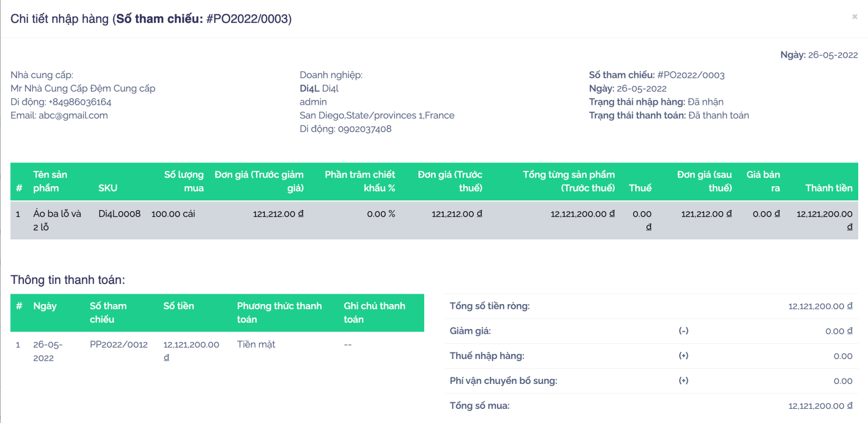Screen dimensions: 868x423
Task: Click the 'Thuế' column header
Action: (x=640, y=188)
